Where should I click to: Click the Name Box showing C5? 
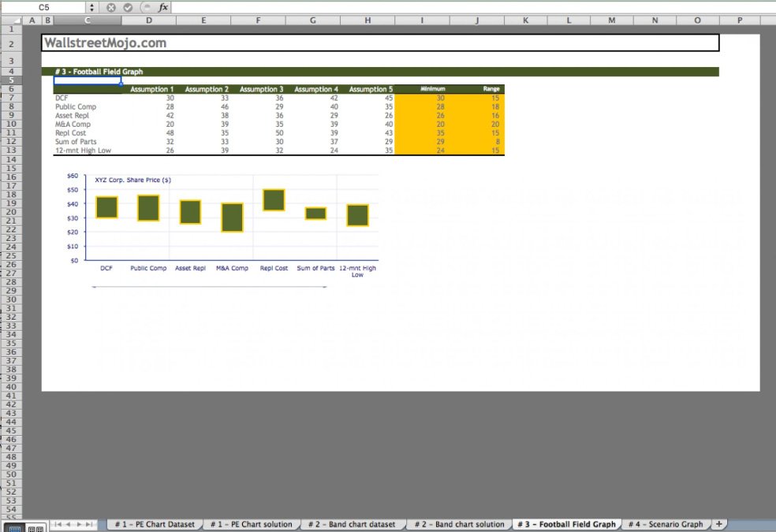click(x=43, y=7)
